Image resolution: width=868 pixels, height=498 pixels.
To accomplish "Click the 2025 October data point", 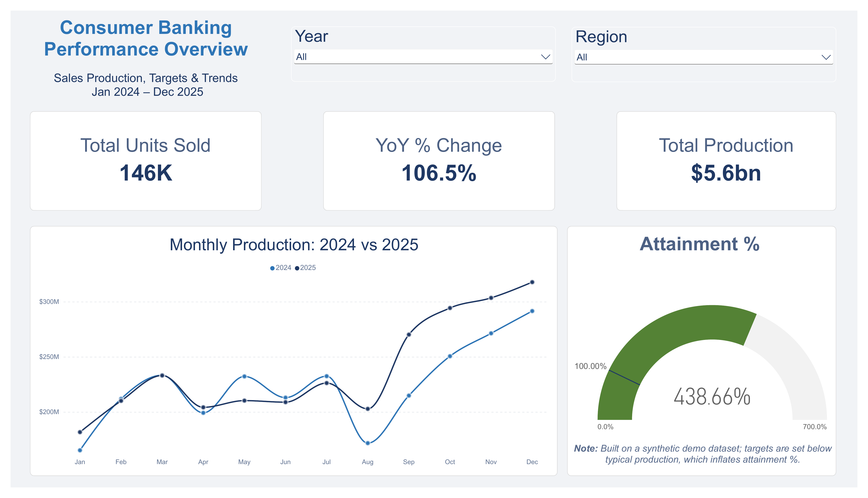I will pos(450,308).
